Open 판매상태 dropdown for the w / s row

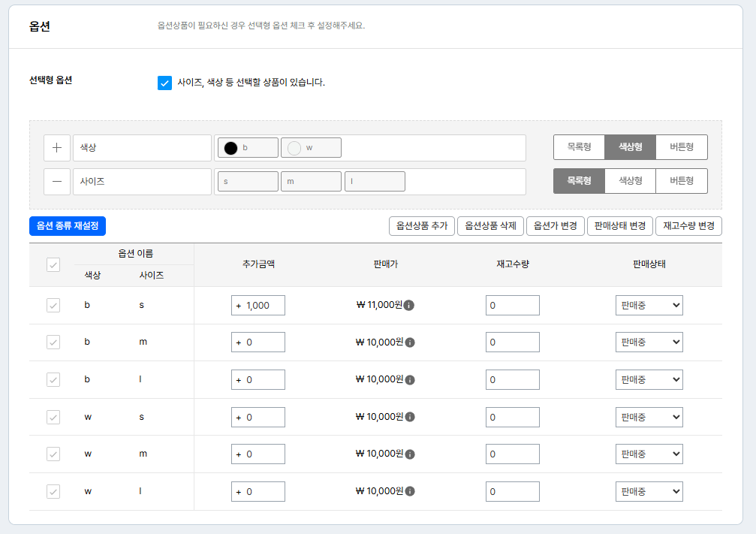(x=649, y=417)
